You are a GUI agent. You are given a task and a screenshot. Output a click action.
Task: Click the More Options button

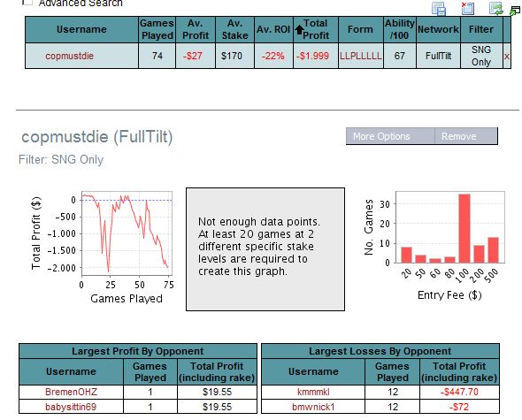(390, 136)
